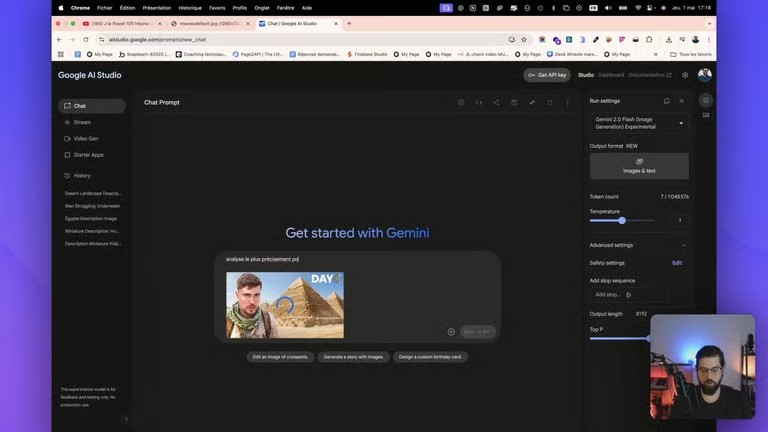Select the Images & text output format
The image size is (768, 432).
[639, 166]
